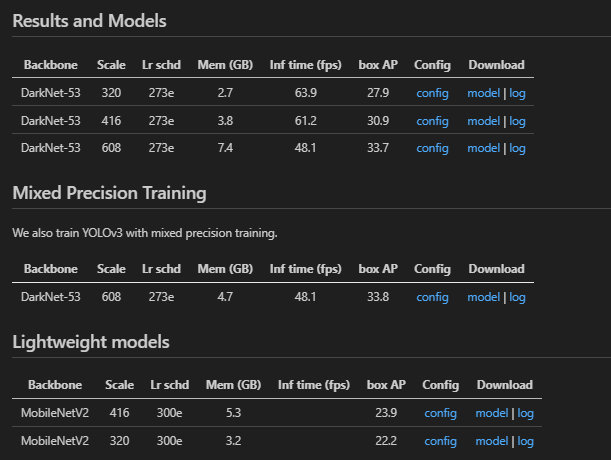The width and height of the screenshot is (611, 460).
Task: Download the MobileNetV2 scale 320 model
Action: 492,441
